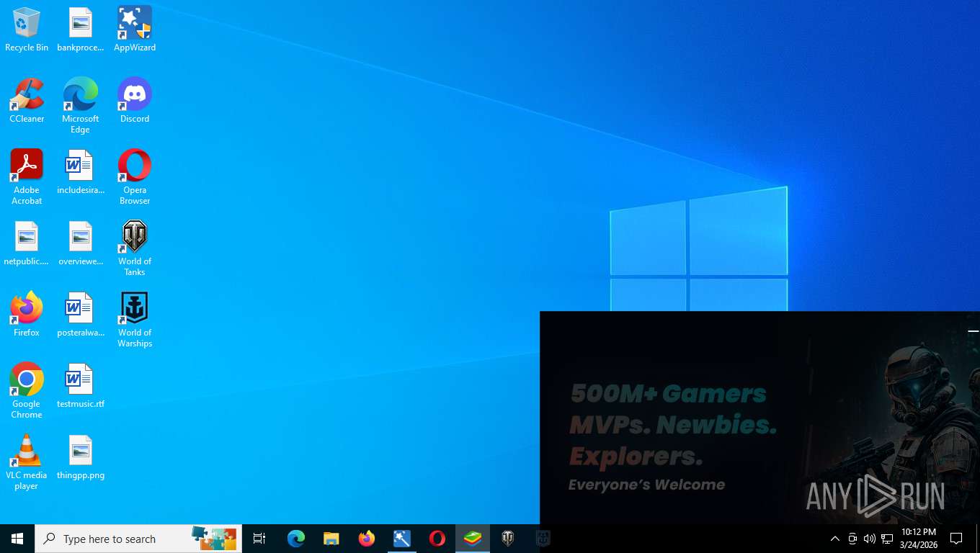Screen dimensions: 980x553
Task: Open Microsoft Edge from the taskbar
Action: point(296,539)
